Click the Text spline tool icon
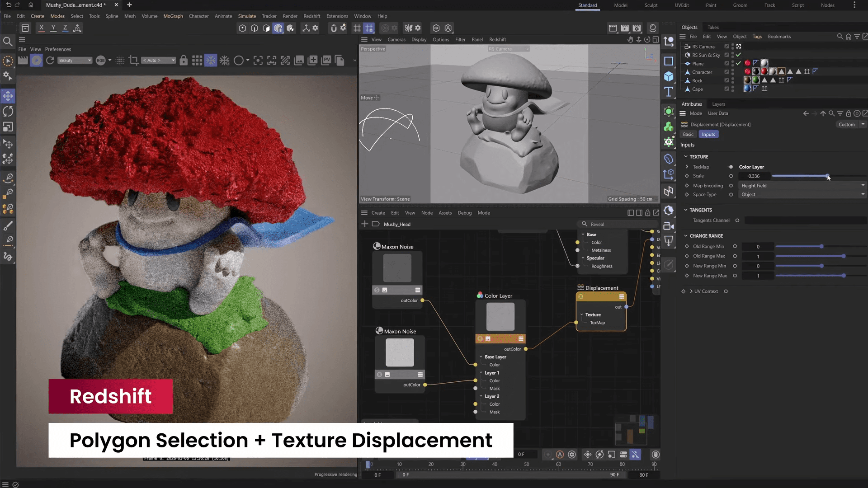 [x=669, y=92]
